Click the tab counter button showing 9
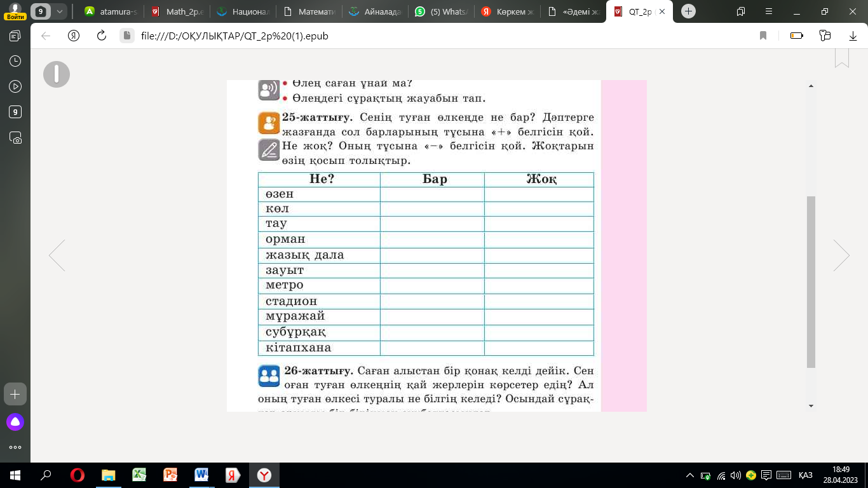 click(41, 11)
